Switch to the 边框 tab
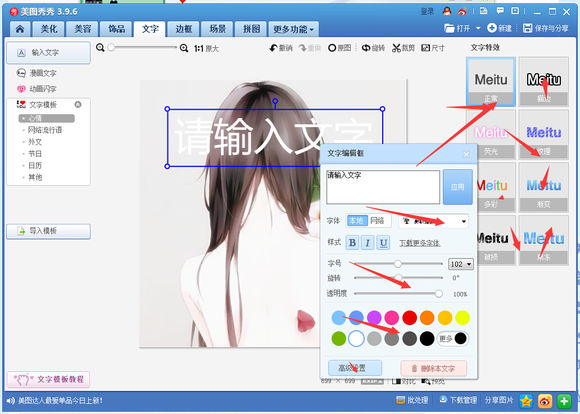580x414 pixels. click(183, 29)
